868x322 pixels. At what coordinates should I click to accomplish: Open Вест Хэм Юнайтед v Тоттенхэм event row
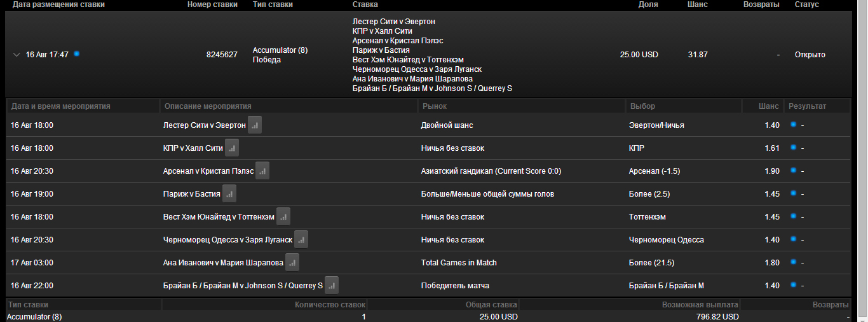coord(219,217)
